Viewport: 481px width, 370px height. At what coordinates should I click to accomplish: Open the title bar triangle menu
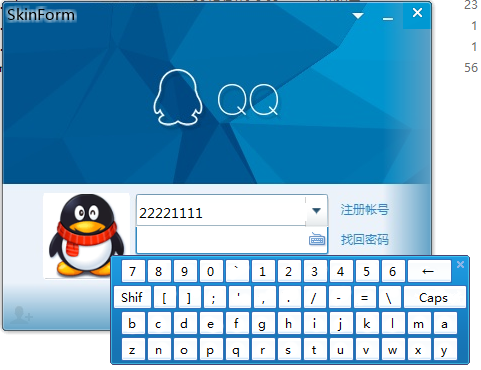click(358, 15)
